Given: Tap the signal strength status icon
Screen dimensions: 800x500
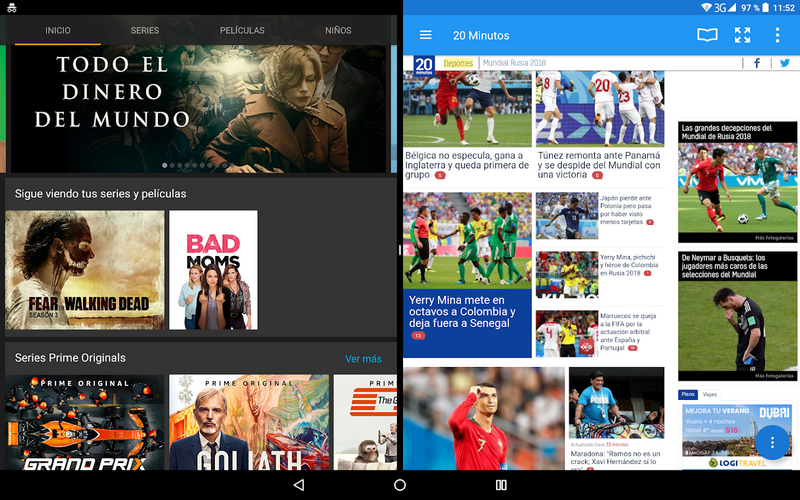Looking at the screenshot, I should pos(732,7).
